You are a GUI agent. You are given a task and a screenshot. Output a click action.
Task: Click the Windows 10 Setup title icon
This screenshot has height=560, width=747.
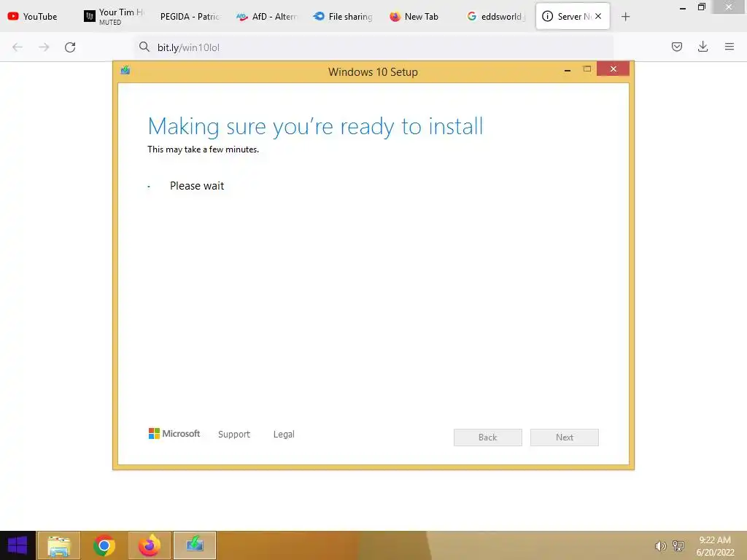(x=125, y=71)
